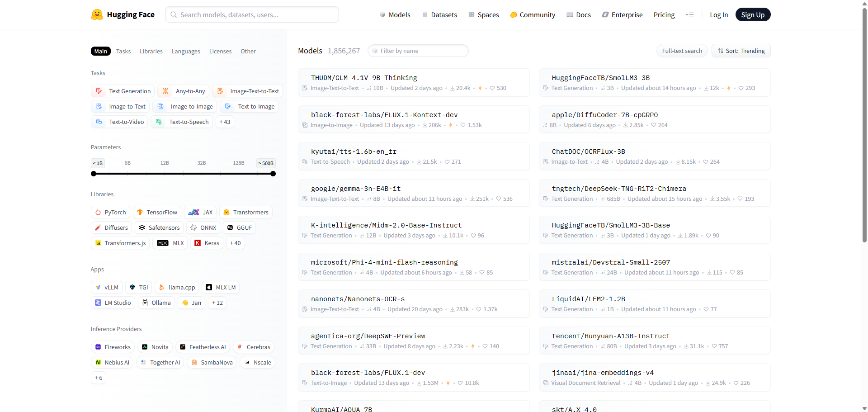The width and height of the screenshot is (868, 412).
Task: Click the LM Studio app icon
Action: point(98,303)
